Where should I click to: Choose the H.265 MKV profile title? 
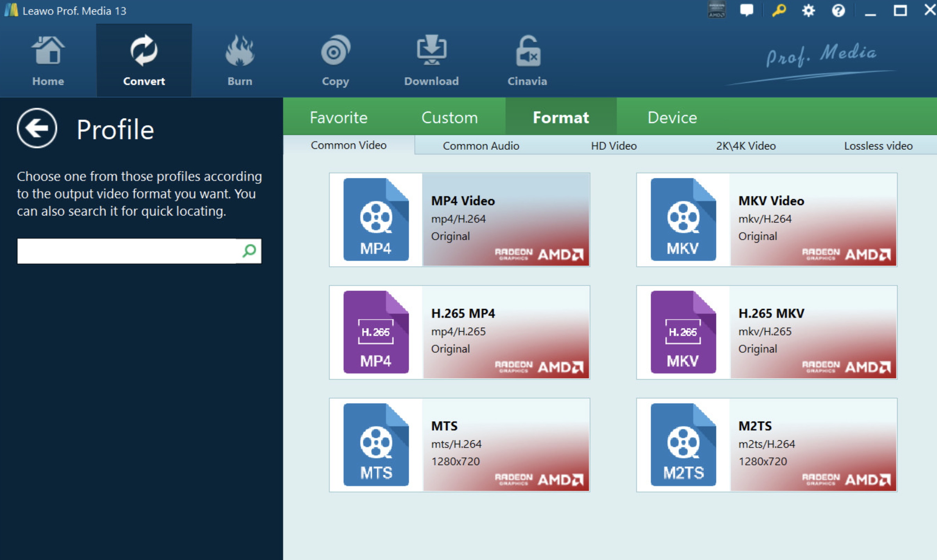pyautogui.click(x=771, y=313)
